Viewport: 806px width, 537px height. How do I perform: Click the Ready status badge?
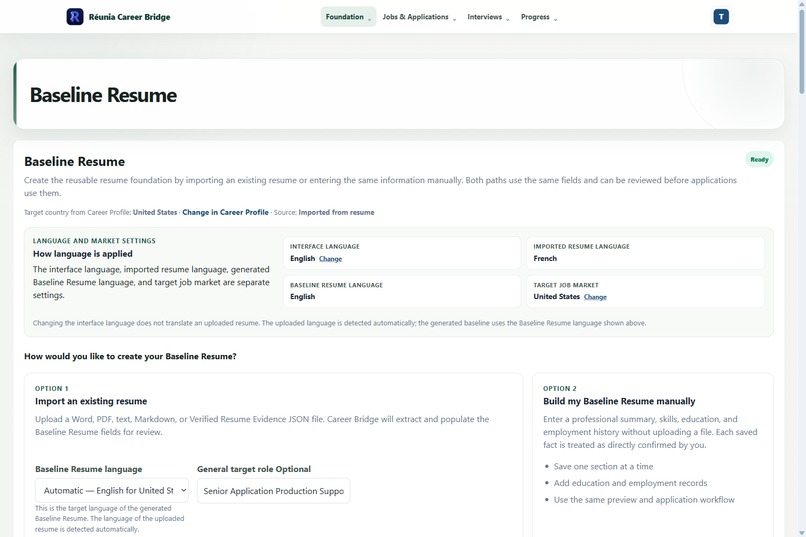[759, 159]
